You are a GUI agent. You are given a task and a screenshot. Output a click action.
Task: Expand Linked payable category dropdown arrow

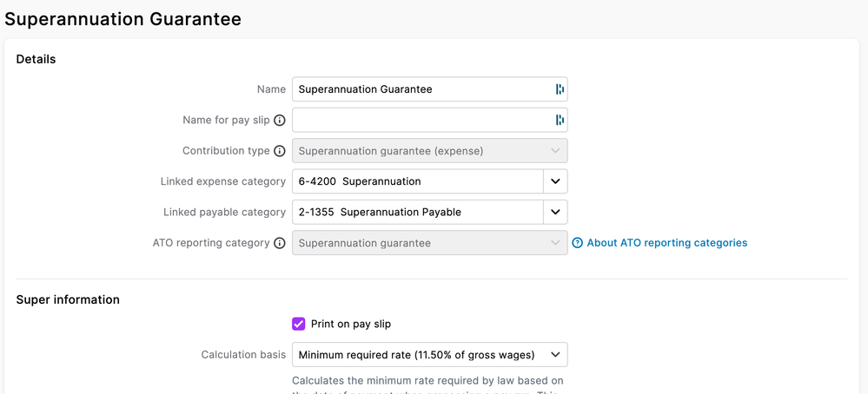tap(555, 212)
